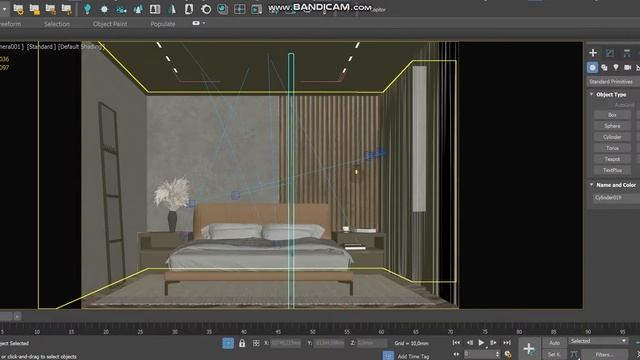Click the frame with play arrow icon
The height and width of the screenshot is (360, 640).
point(256,9)
